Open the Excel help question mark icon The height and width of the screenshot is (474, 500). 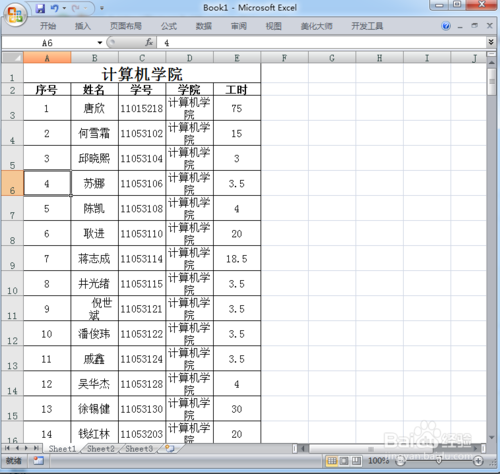click(446, 26)
